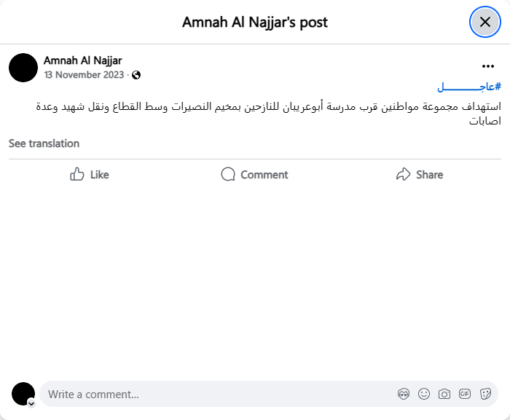
Task: Click the Arabic post body text
Action: tap(270, 114)
